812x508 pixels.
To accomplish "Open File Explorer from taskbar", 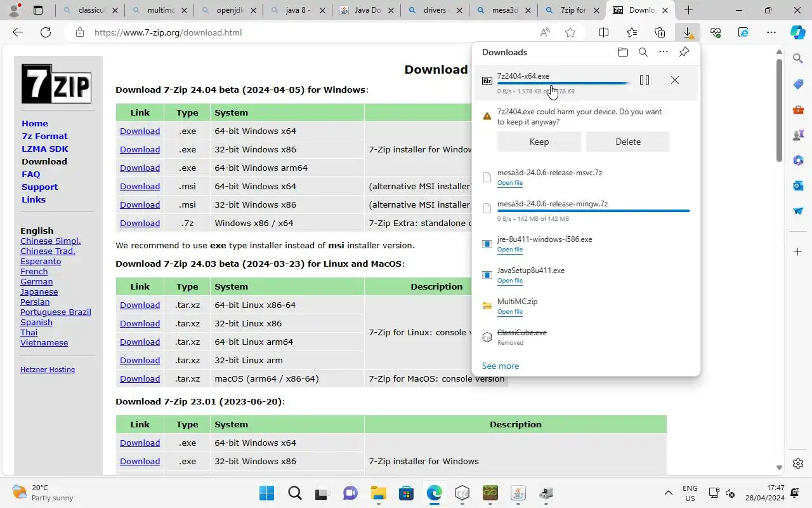I will tap(379, 493).
